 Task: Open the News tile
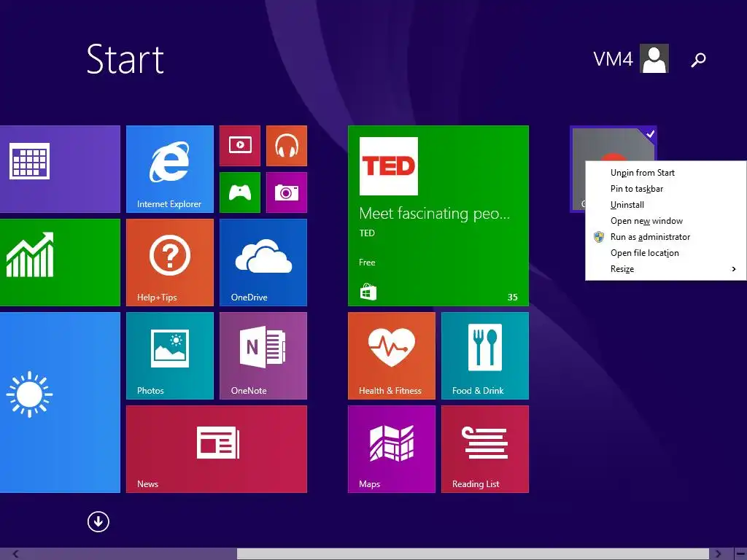(x=216, y=449)
